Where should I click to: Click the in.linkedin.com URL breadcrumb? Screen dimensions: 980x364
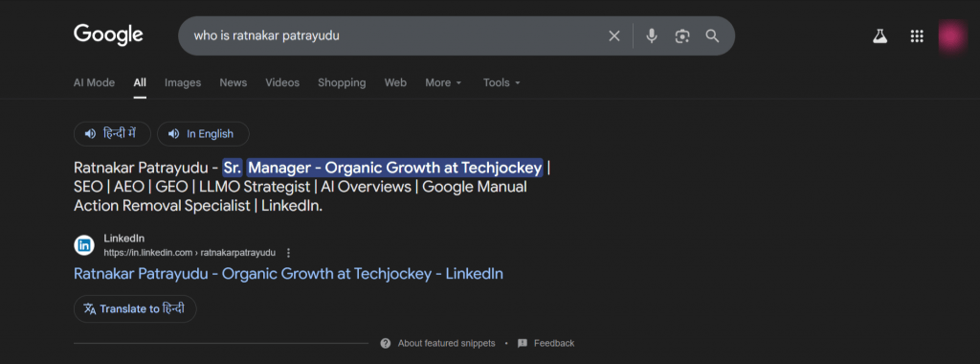click(x=189, y=253)
